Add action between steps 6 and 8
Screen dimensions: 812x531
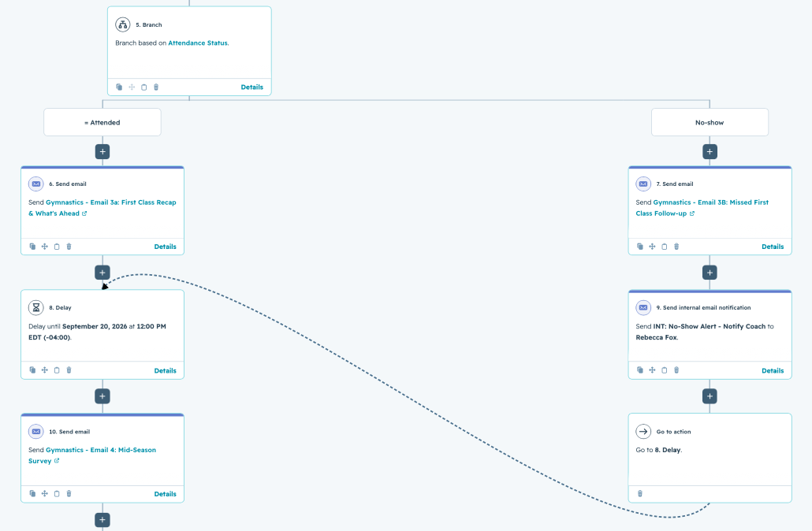pyautogui.click(x=102, y=273)
